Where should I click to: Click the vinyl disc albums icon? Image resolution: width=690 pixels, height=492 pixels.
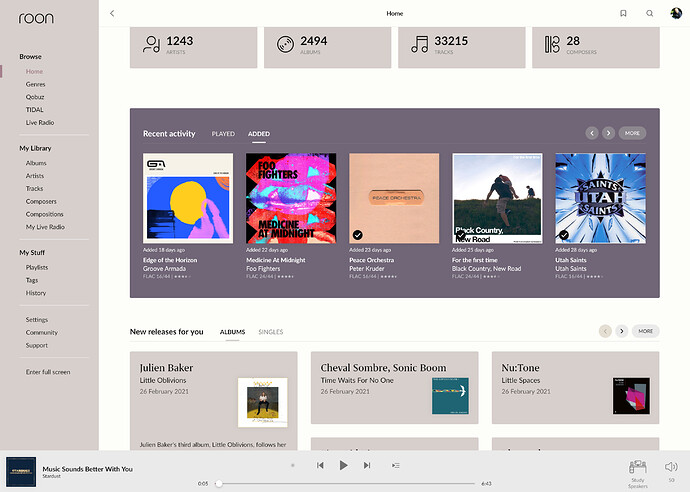point(285,44)
